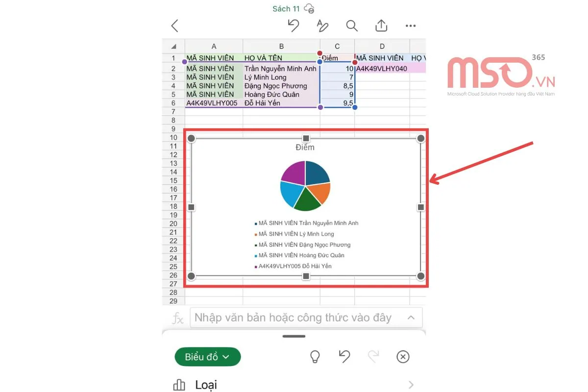
Task: Tap the Redo icon in the bottom ribbon
Action: pyautogui.click(x=373, y=356)
